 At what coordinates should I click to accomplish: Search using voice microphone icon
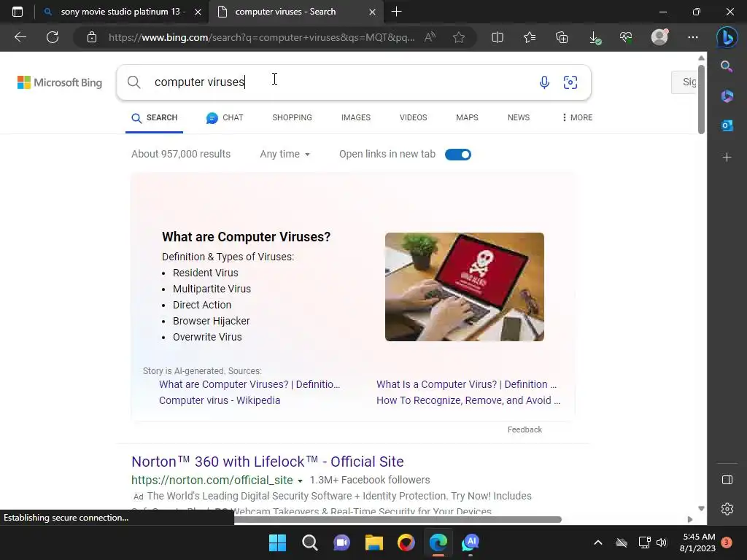(544, 82)
